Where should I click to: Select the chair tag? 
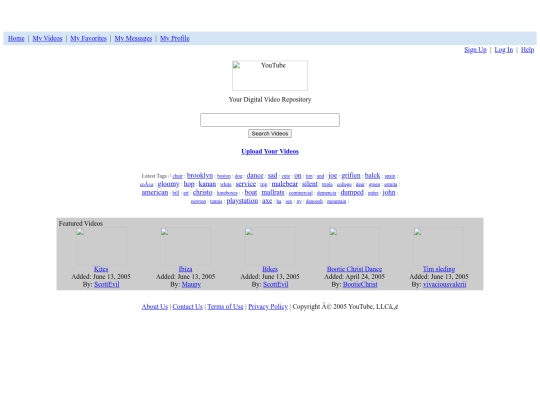point(177,176)
